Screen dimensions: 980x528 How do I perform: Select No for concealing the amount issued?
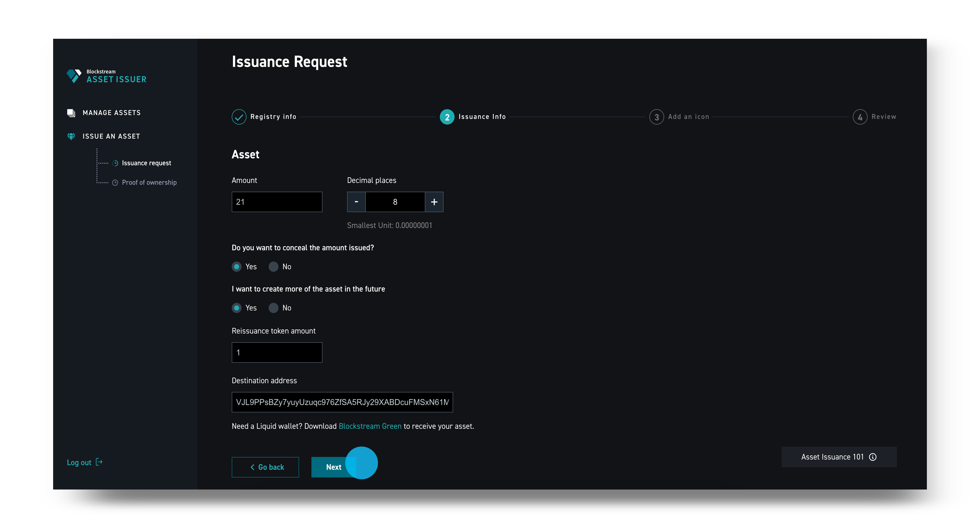[274, 266]
